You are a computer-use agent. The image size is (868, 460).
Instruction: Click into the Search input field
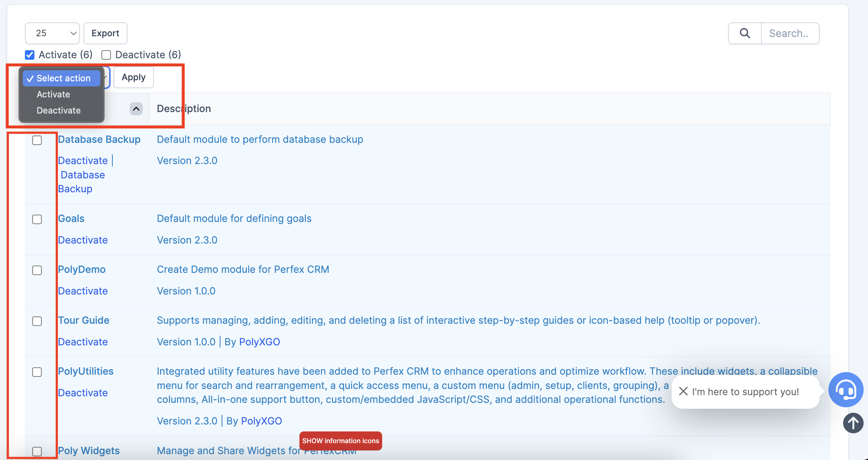coord(790,33)
